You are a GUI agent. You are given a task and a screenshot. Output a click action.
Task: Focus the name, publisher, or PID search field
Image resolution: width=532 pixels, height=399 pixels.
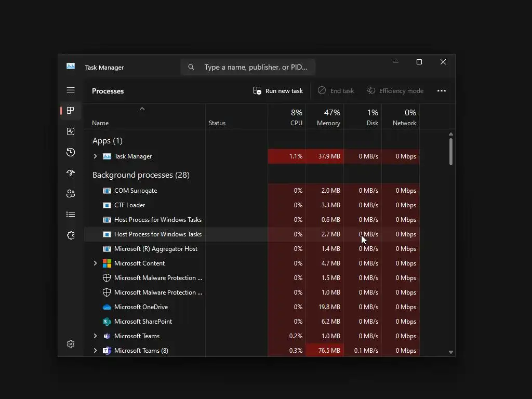248,67
